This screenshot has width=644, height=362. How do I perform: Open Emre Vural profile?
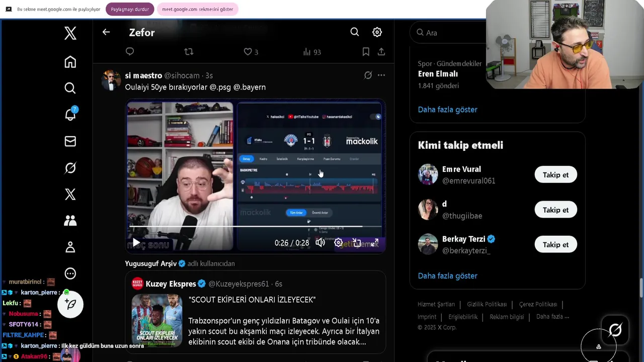click(x=461, y=169)
